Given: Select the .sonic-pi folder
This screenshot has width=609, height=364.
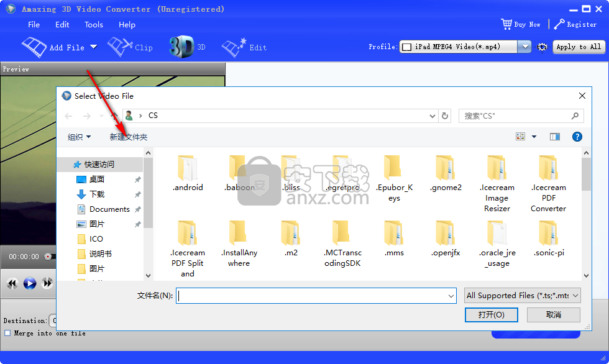Looking at the screenshot, I should point(548,239).
